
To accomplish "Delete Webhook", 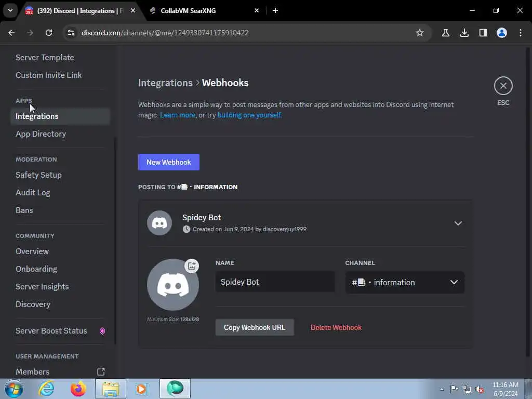I will coord(336,327).
